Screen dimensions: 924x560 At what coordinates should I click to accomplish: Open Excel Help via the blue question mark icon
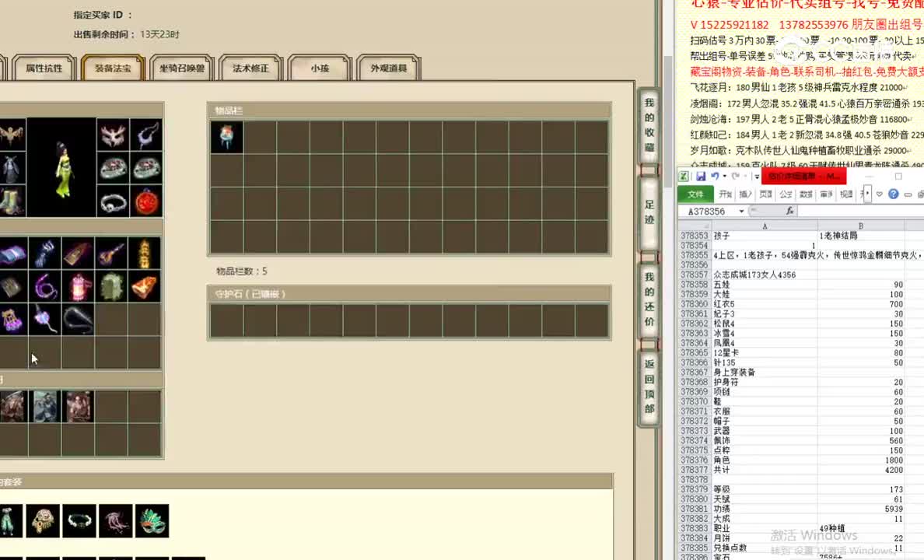[893, 194]
